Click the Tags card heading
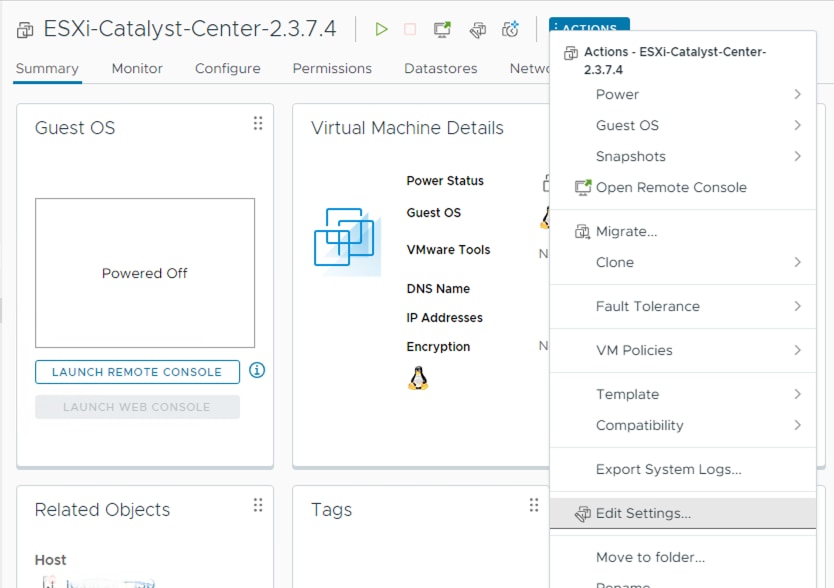The width and height of the screenshot is (834, 588). pos(331,510)
